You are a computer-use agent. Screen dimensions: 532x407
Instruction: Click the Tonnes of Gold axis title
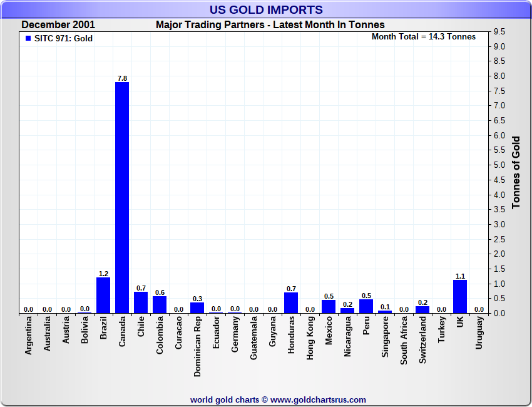click(516, 172)
